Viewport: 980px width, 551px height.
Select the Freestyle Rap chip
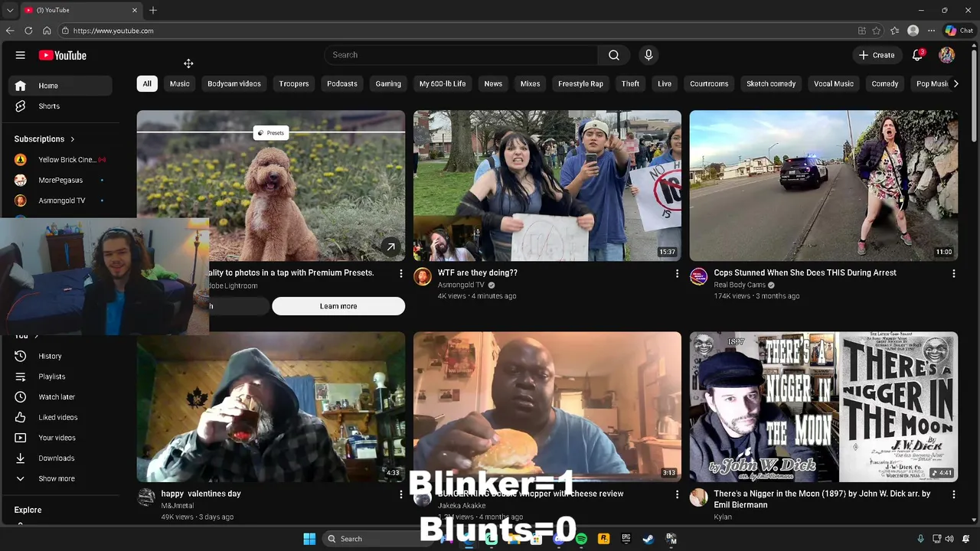coord(580,83)
